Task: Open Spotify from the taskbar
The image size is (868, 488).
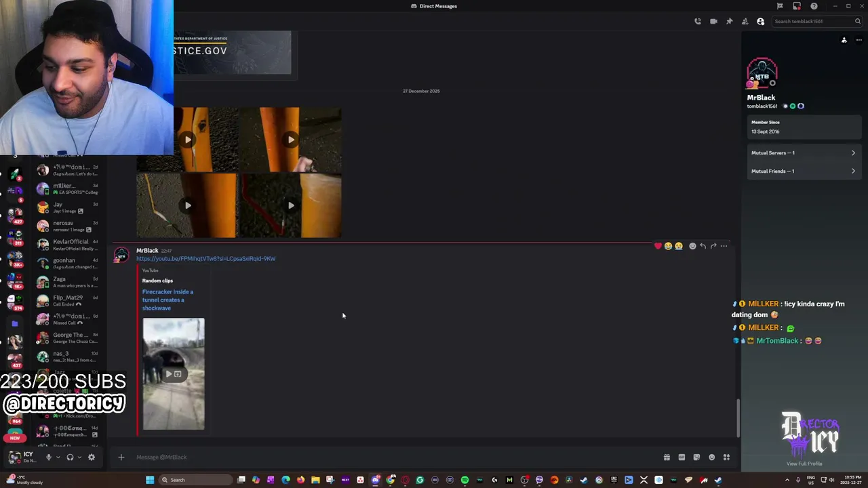Action: click(465, 480)
